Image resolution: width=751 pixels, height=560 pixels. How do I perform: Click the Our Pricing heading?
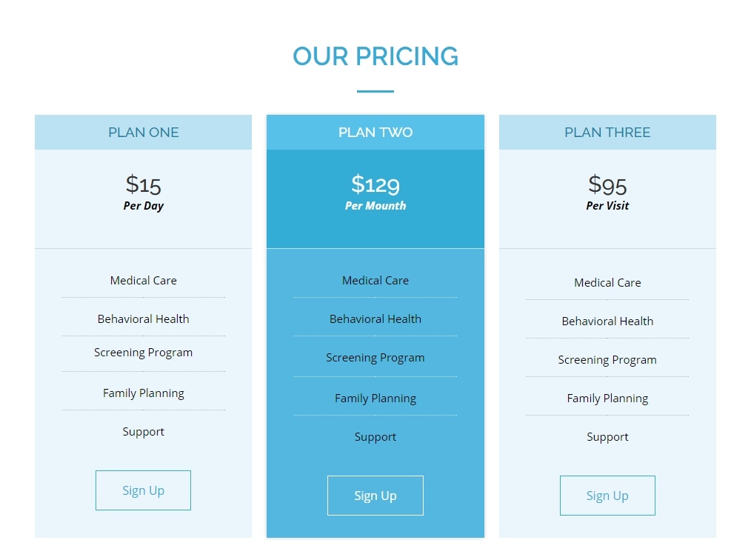click(375, 56)
